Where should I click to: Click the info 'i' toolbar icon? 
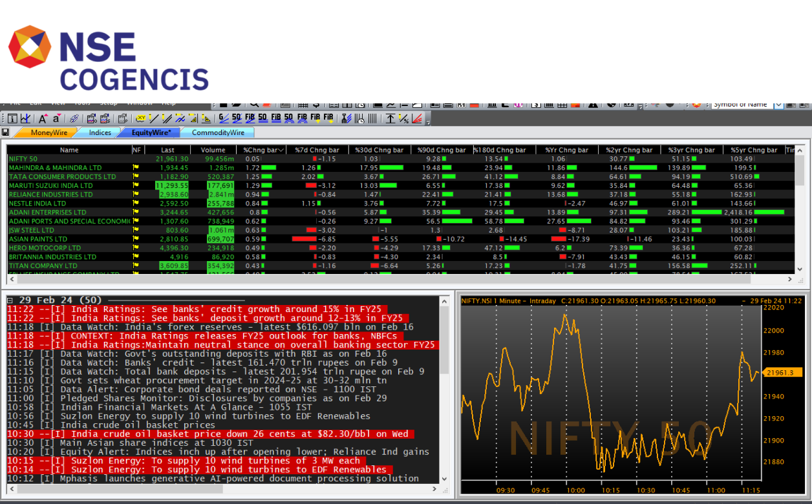click(12, 118)
